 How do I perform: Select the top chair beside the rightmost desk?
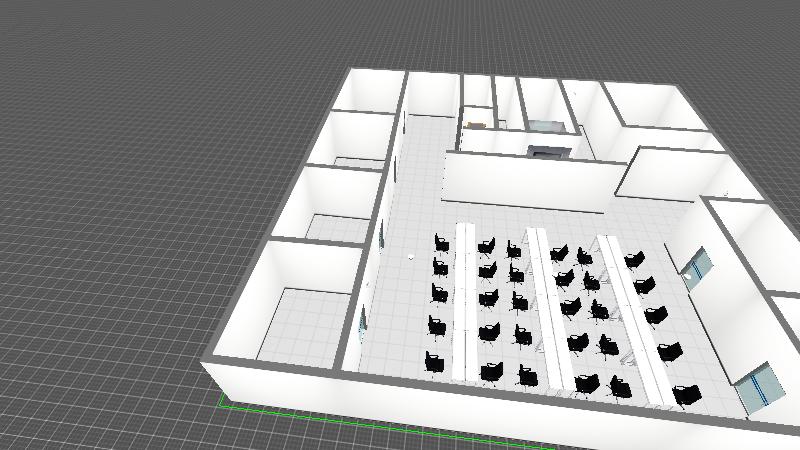(634, 260)
